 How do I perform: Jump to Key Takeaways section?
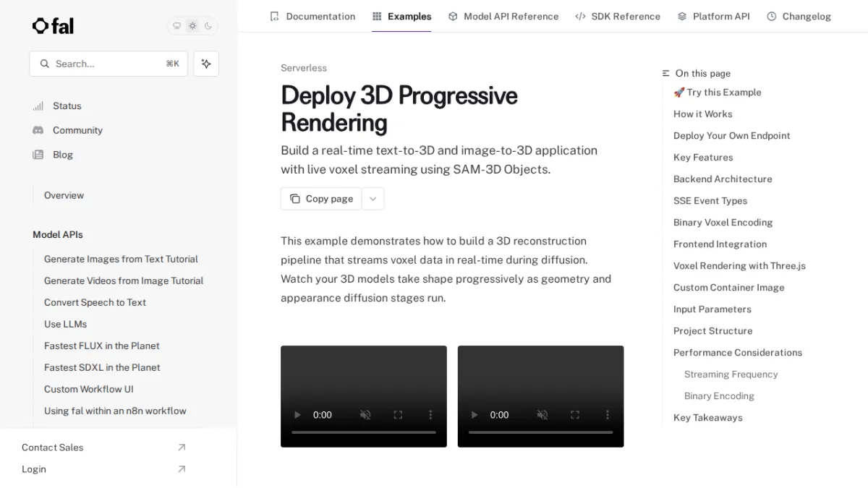708,418
